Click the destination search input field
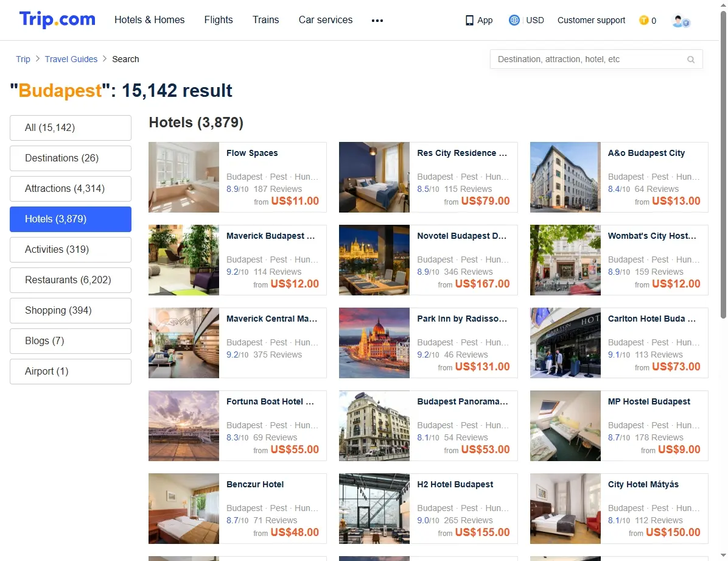 click(x=596, y=59)
